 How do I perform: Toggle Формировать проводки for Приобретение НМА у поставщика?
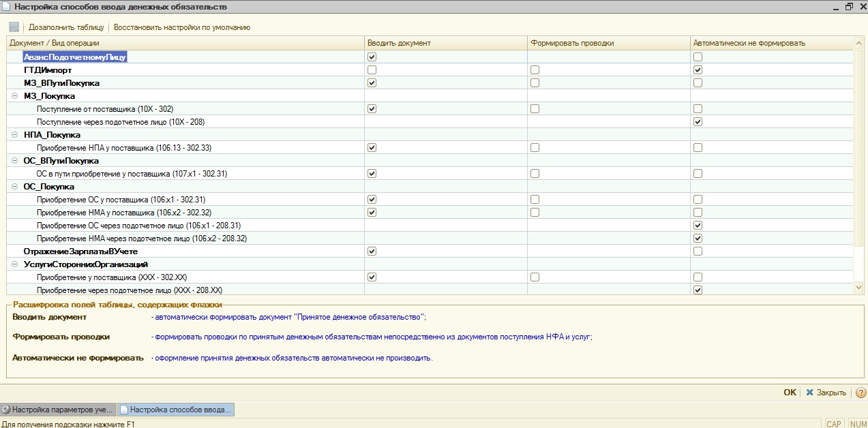[535, 213]
